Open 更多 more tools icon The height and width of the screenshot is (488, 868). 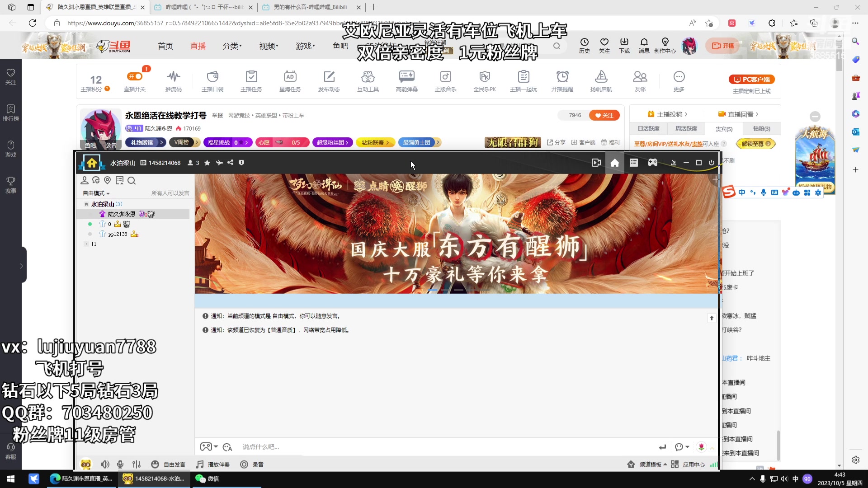point(679,81)
